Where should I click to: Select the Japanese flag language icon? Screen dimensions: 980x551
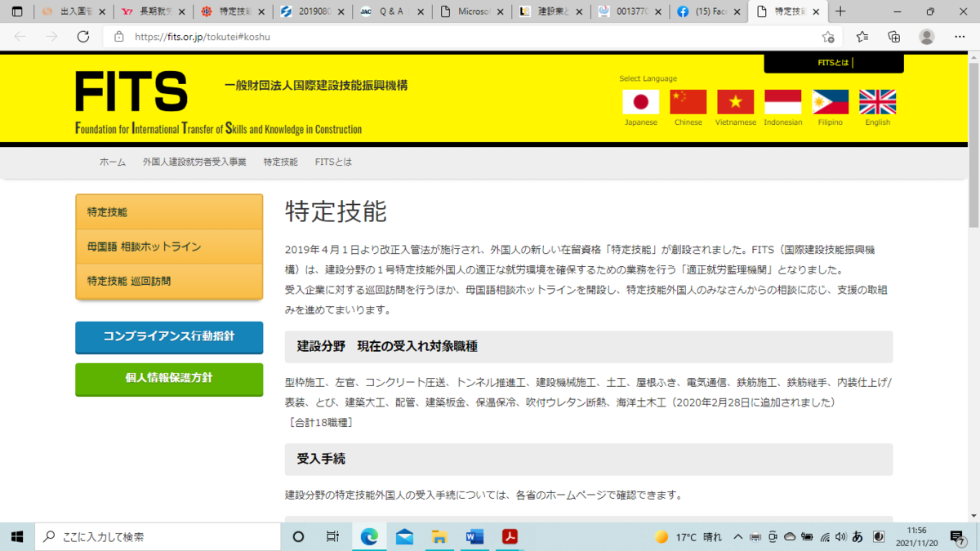[x=640, y=102]
